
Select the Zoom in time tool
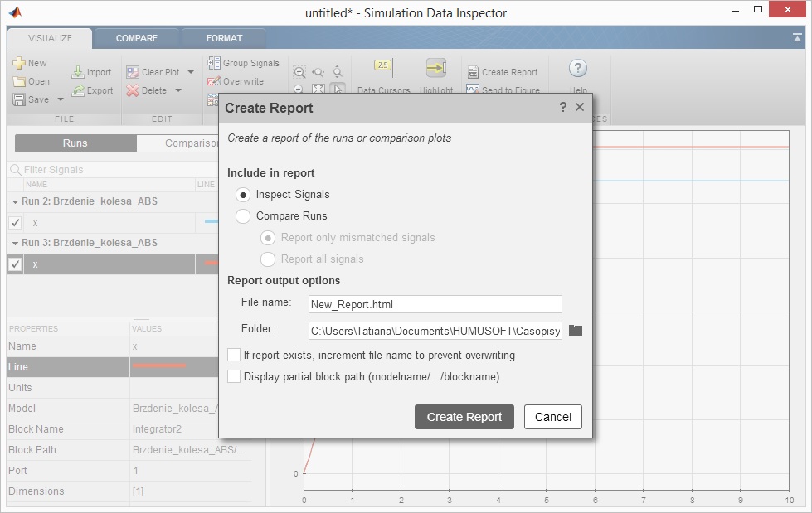tap(318, 72)
